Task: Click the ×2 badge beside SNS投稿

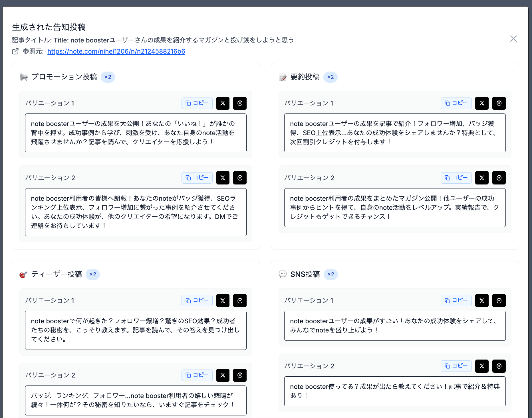Action: coord(331,274)
